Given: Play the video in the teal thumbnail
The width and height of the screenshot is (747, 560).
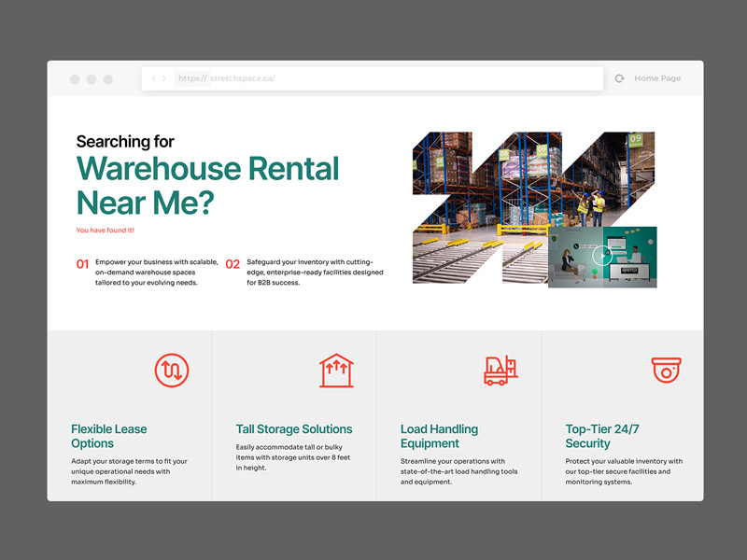Looking at the screenshot, I should [602, 256].
